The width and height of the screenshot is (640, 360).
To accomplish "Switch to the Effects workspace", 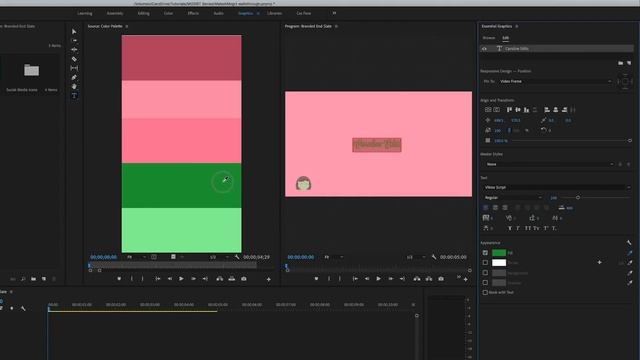I will (193, 13).
